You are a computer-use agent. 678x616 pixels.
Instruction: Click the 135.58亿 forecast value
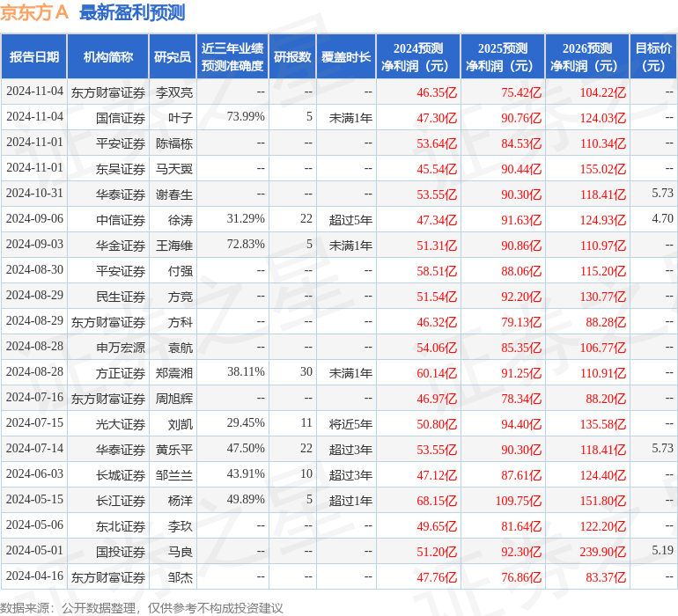(x=603, y=424)
